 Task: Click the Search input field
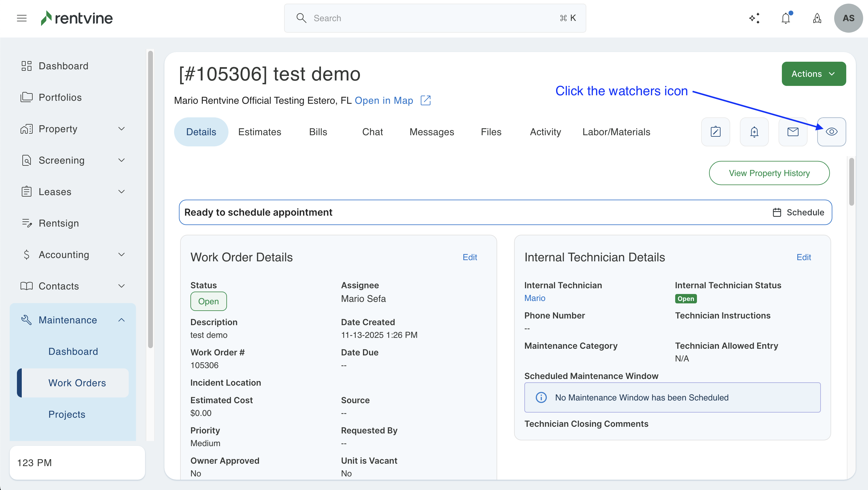[435, 18]
